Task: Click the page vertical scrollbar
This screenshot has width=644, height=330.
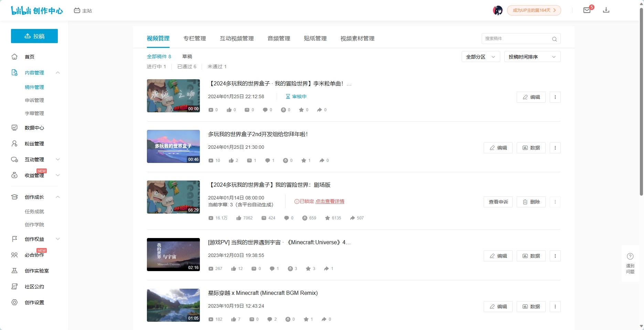Action: tap(641, 102)
